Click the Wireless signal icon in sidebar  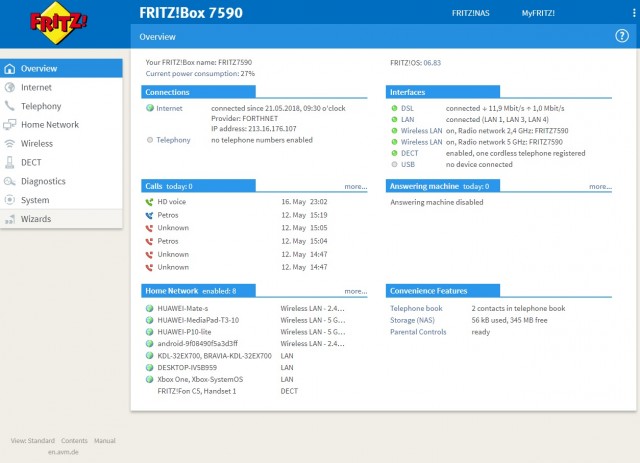click(x=10, y=144)
